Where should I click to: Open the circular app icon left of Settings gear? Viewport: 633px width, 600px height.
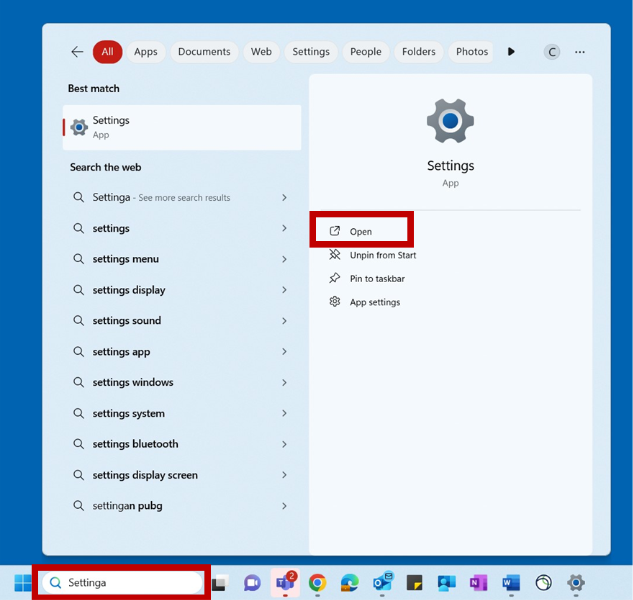[x=543, y=583]
